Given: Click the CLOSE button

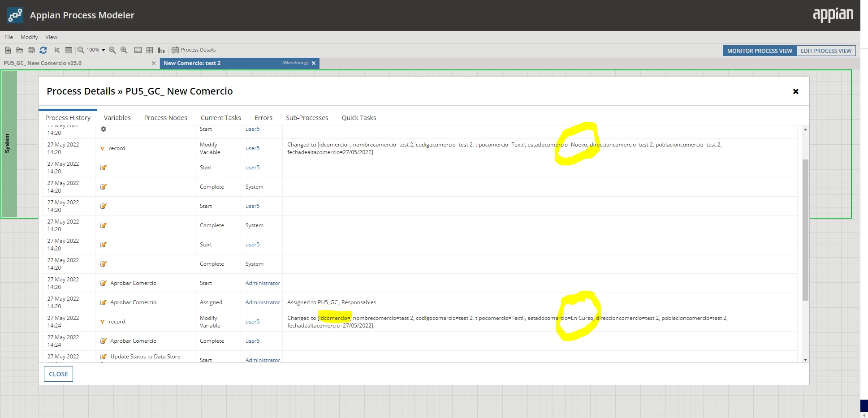Looking at the screenshot, I should coord(58,374).
